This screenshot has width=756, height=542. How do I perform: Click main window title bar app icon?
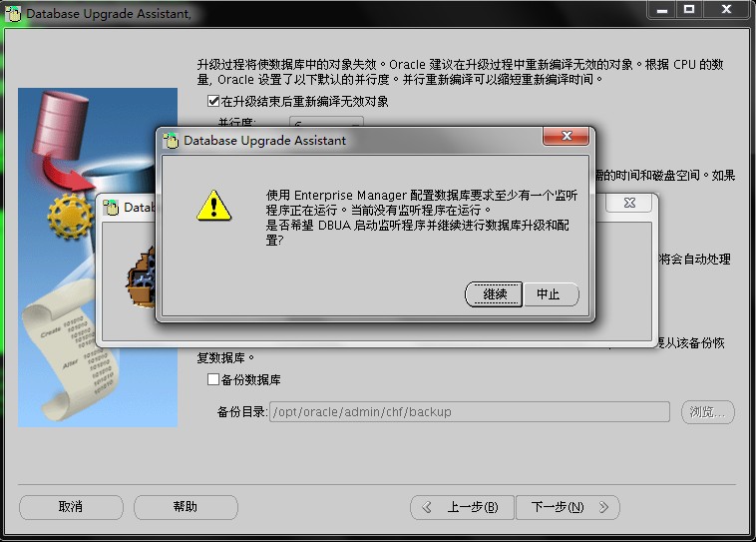[x=13, y=14]
